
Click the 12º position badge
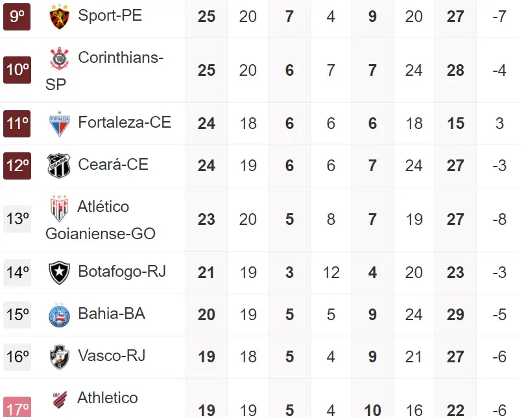click(x=18, y=165)
